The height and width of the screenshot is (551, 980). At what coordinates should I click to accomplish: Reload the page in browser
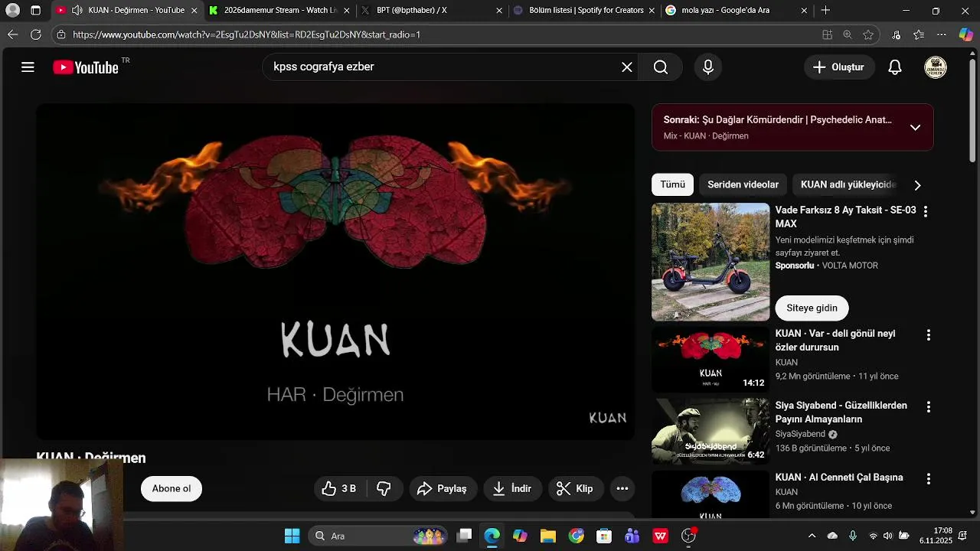click(36, 34)
